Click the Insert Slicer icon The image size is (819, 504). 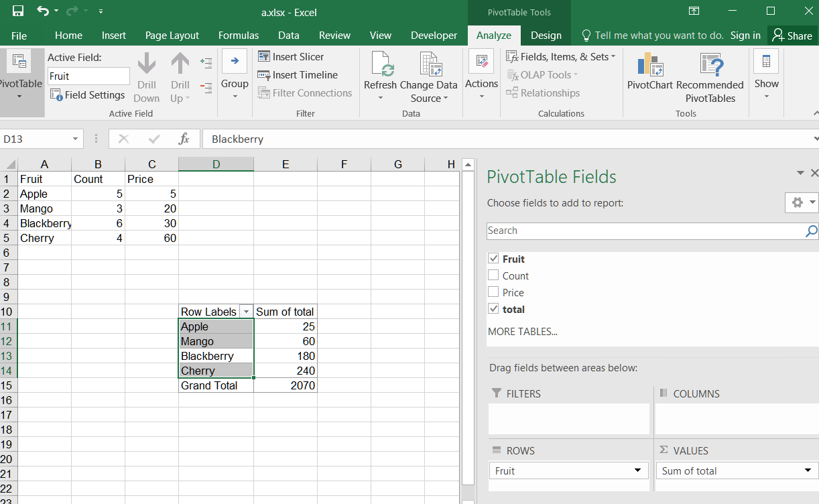(x=265, y=56)
